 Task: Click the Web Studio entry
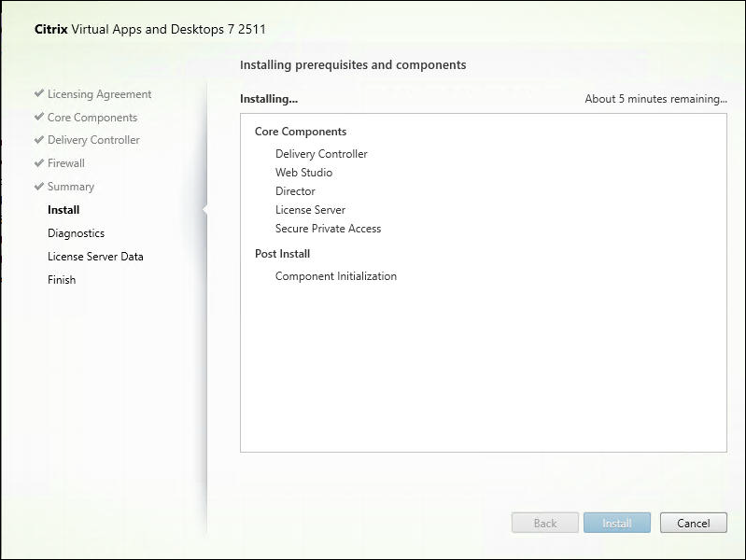point(303,173)
